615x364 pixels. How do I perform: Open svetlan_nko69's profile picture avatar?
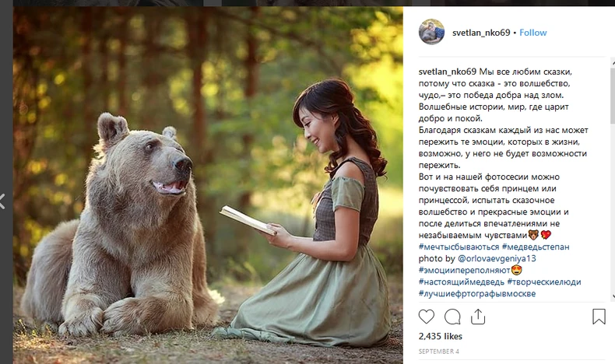coord(432,32)
